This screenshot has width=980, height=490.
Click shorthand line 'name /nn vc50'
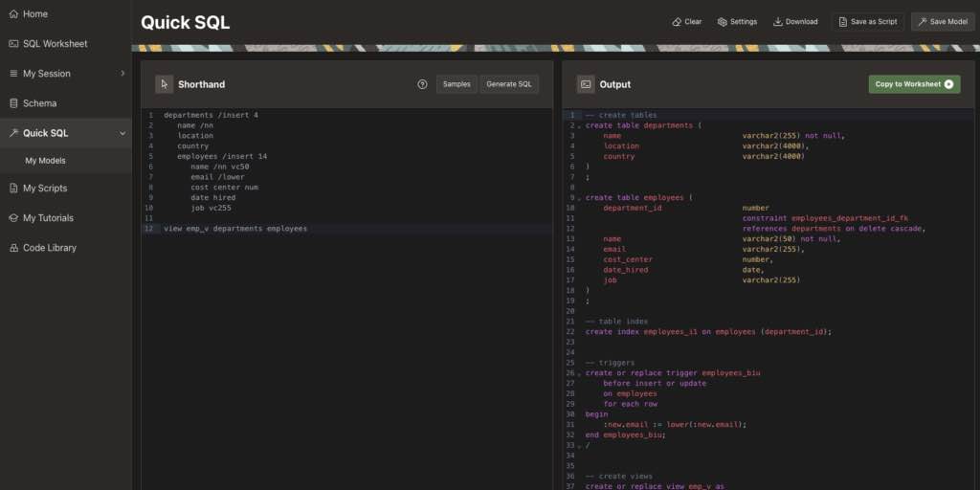tap(220, 167)
